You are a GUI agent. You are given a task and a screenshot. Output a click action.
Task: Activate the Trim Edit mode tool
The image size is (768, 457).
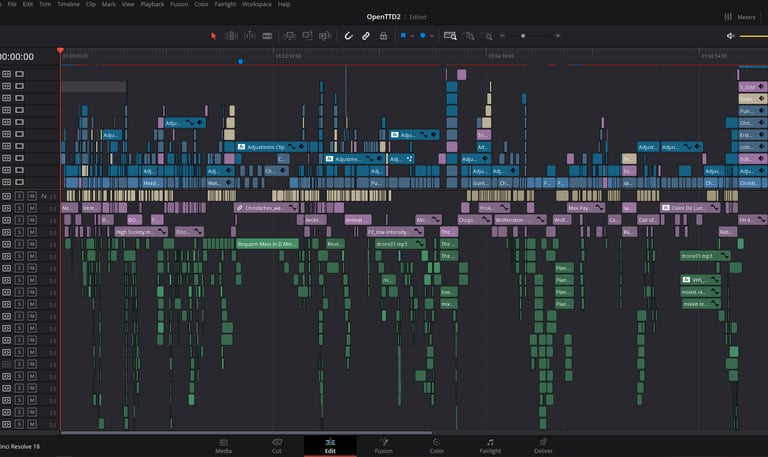(231, 36)
